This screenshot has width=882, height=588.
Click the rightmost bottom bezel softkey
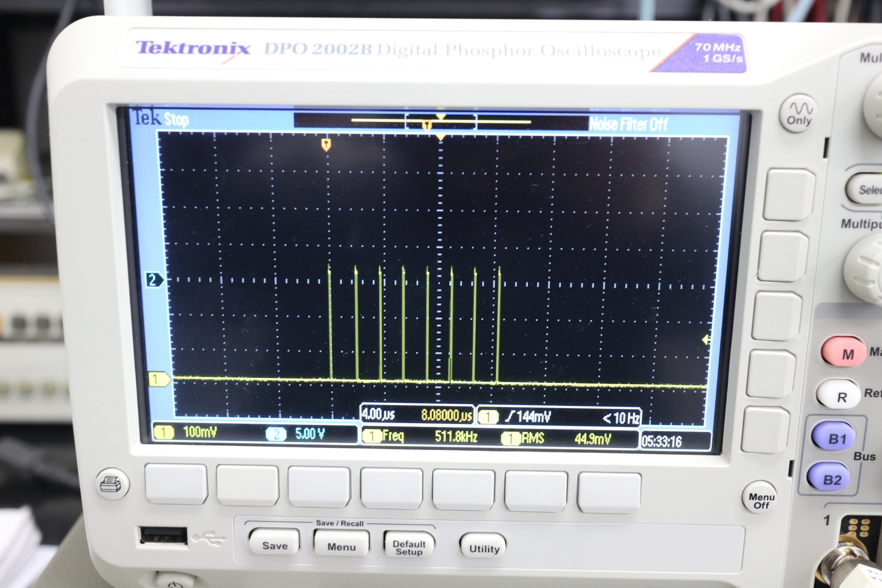(609, 492)
